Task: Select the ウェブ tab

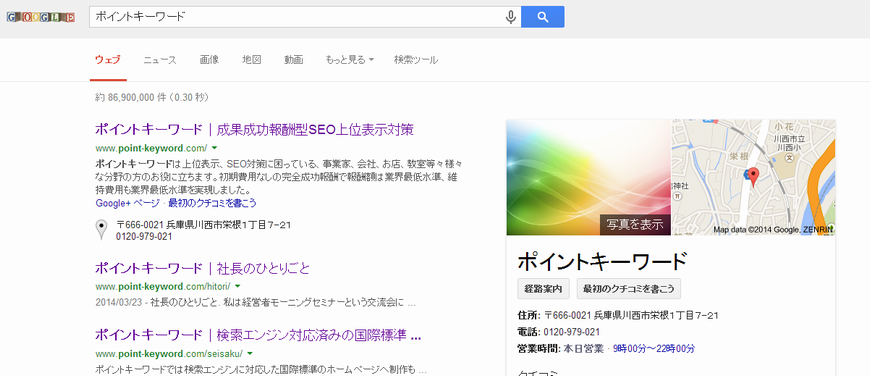Action: (x=108, y=60)
